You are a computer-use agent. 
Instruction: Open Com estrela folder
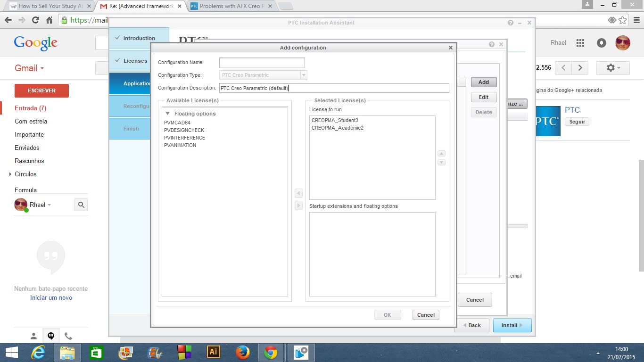tap(31, 121)
